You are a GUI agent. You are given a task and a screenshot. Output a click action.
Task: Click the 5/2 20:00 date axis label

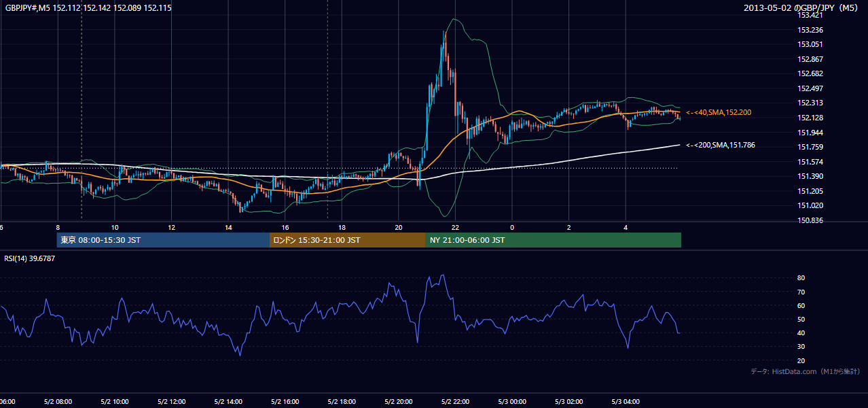[398, 401]
